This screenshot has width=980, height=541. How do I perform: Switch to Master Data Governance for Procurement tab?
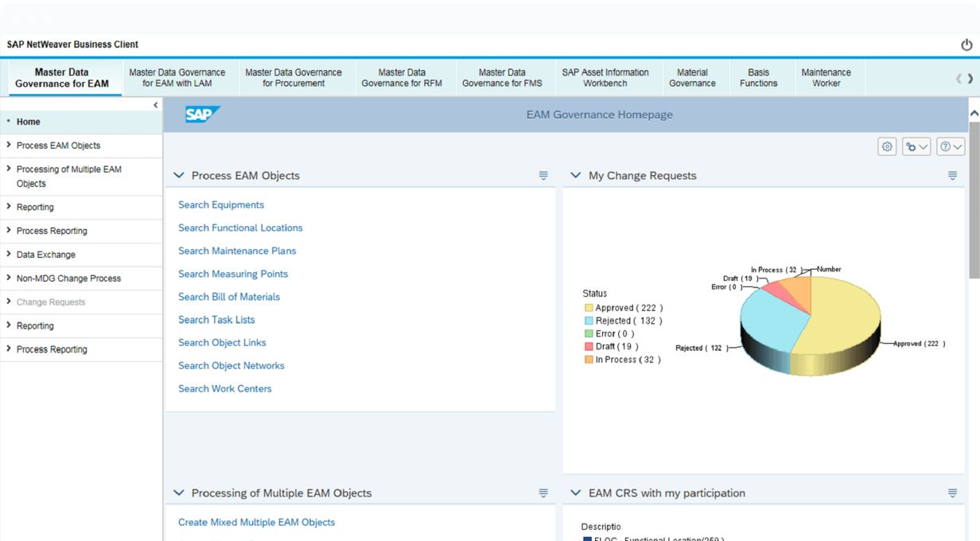(x=294, y=78)
